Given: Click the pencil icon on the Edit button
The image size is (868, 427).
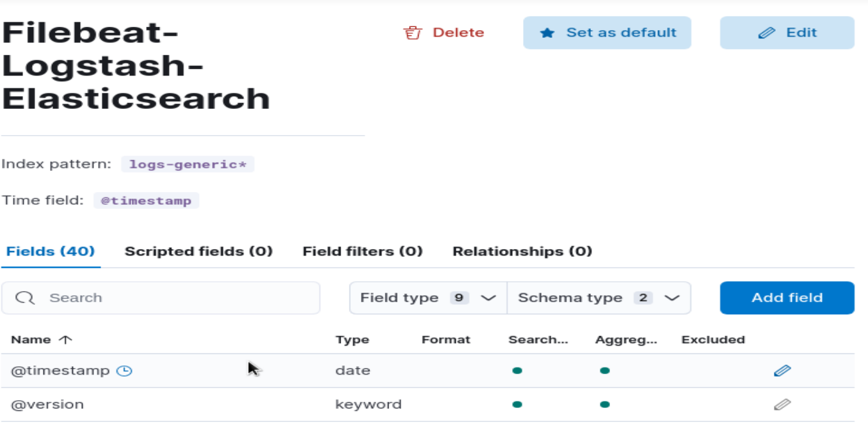Looking at the screenshot, I should [x=766, y=33].
